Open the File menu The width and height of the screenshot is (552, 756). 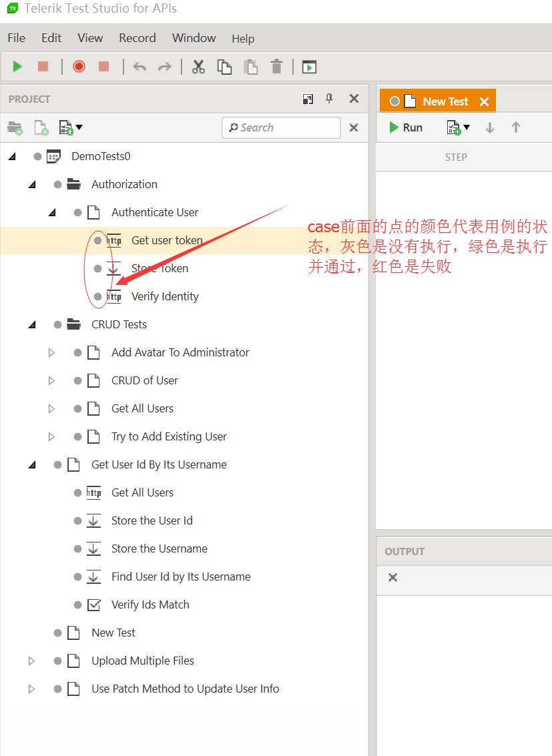pos(17,38)
